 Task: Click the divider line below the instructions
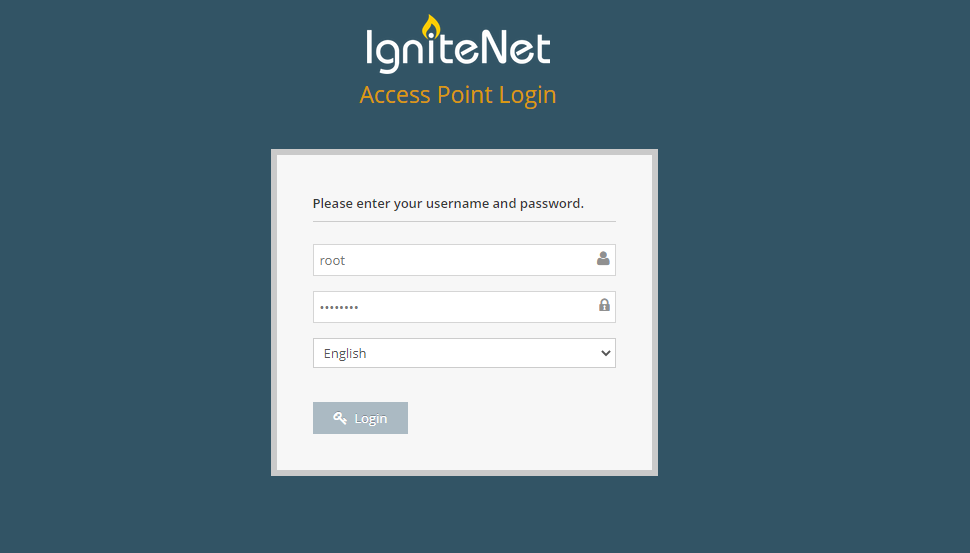(x=464, y=221)
